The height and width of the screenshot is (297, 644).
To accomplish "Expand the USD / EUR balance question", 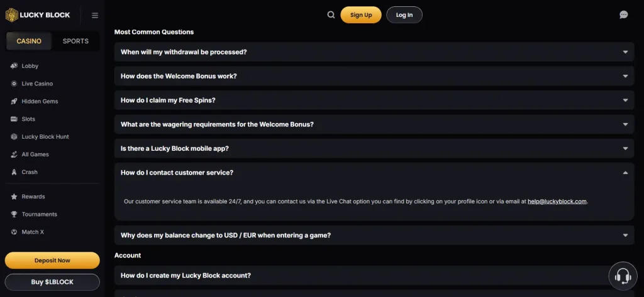I will pos(374,235).
